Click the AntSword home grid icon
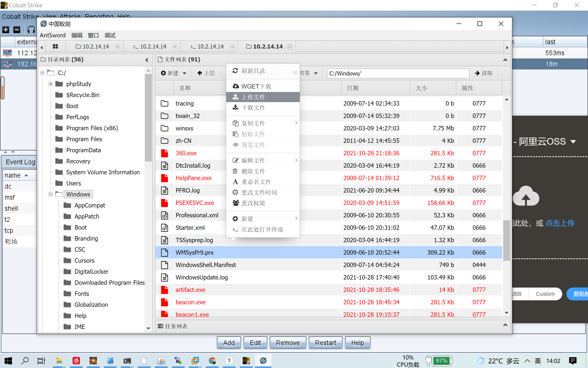 coord(55,46)
